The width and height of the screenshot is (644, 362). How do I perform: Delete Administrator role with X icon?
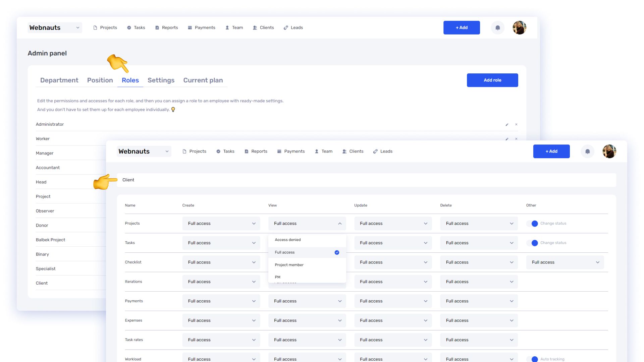pyautogui.click(x=516, y=124)
